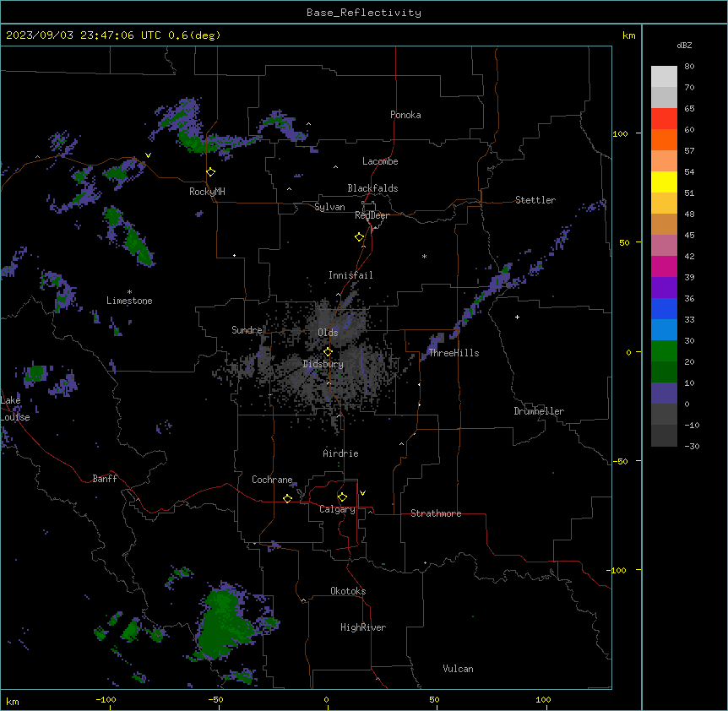Click the Vulcan label
728x711 pixels.
[459, 669]
